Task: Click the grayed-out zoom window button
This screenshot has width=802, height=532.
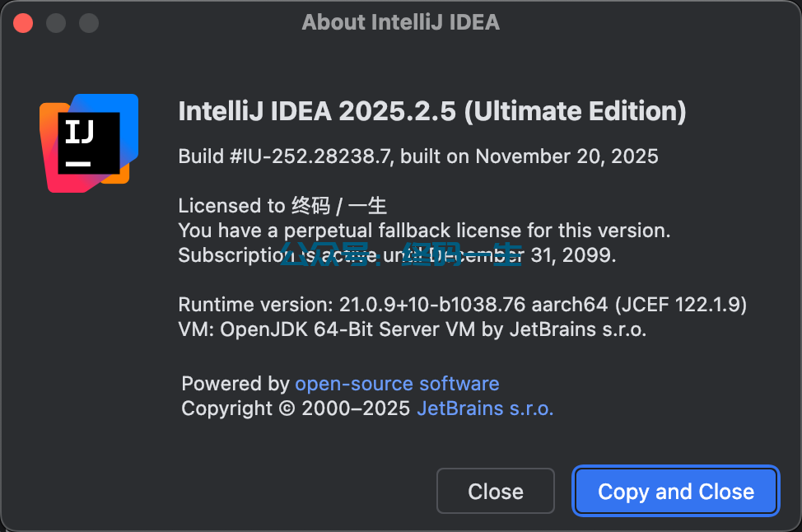Action: pyautogui.click(x=88, y=23)
